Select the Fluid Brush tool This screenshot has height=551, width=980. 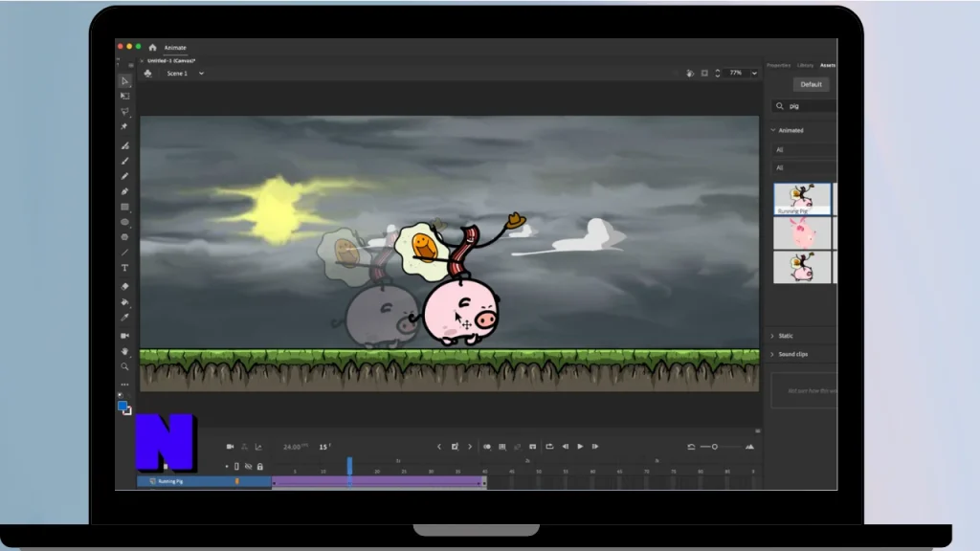(x=125, y=145)
